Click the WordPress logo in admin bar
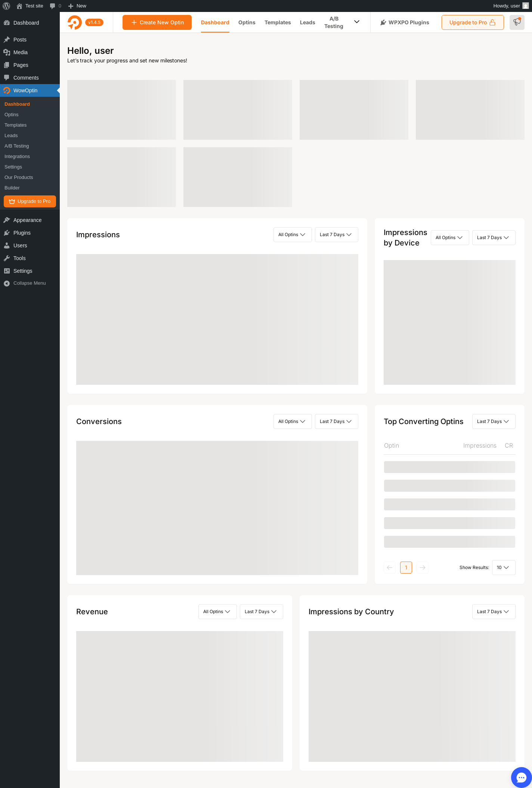Screen dimensions: 532x788 click(6, 6)
